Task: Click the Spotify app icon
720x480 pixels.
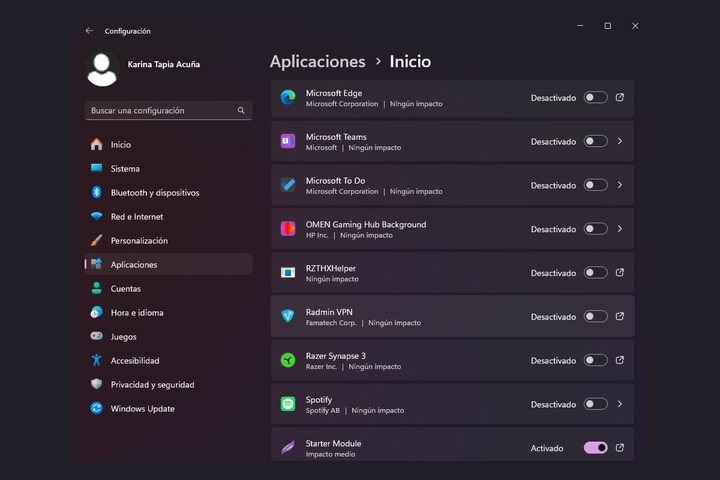Action: [x=288, y=404]
